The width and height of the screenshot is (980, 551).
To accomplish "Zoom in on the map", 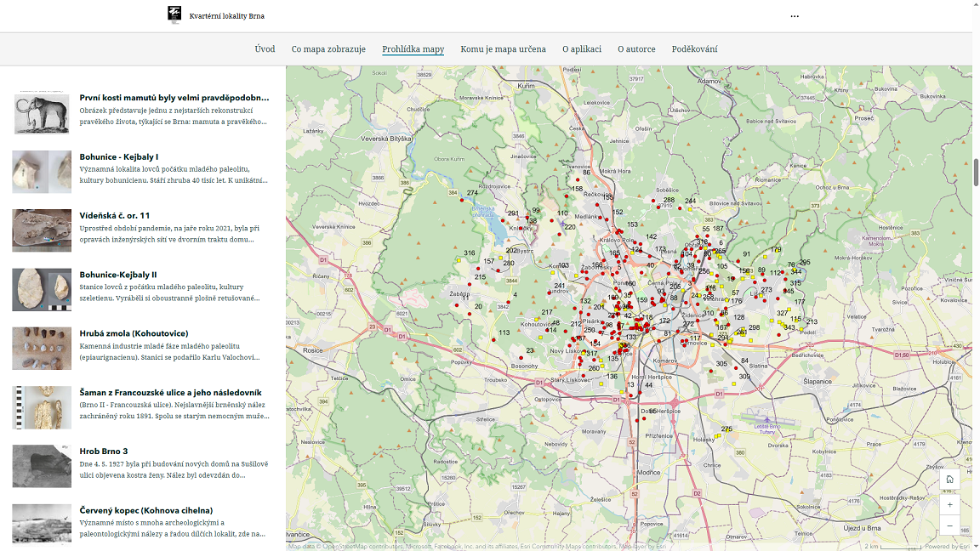I will (x=949, y=503).
